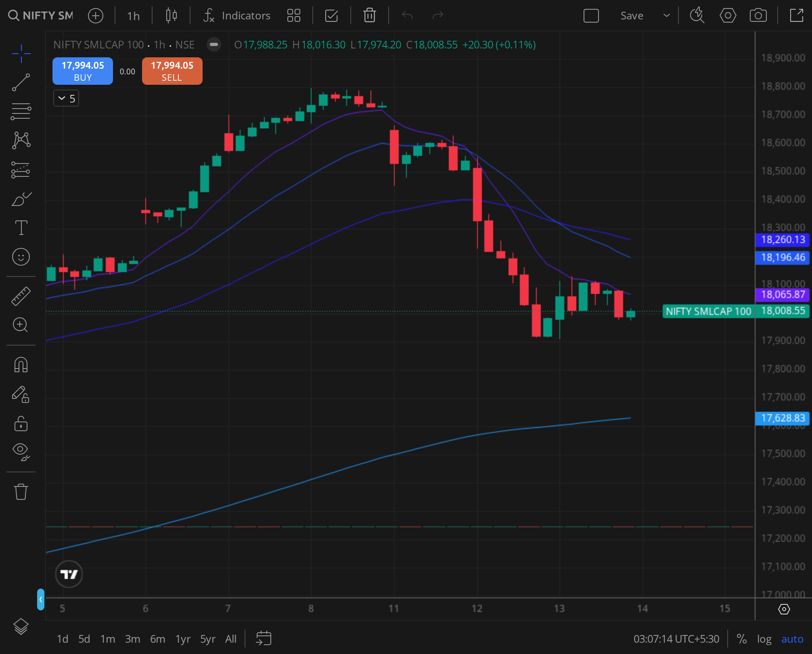
Task: Remove drawings with the sidebar trash icon
Action: coord(21,492)
